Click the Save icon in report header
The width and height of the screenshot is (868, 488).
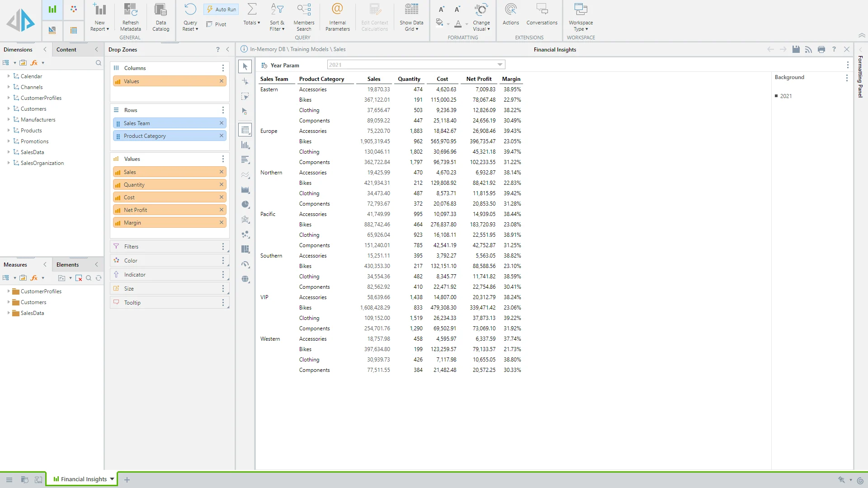click(796, 49)
